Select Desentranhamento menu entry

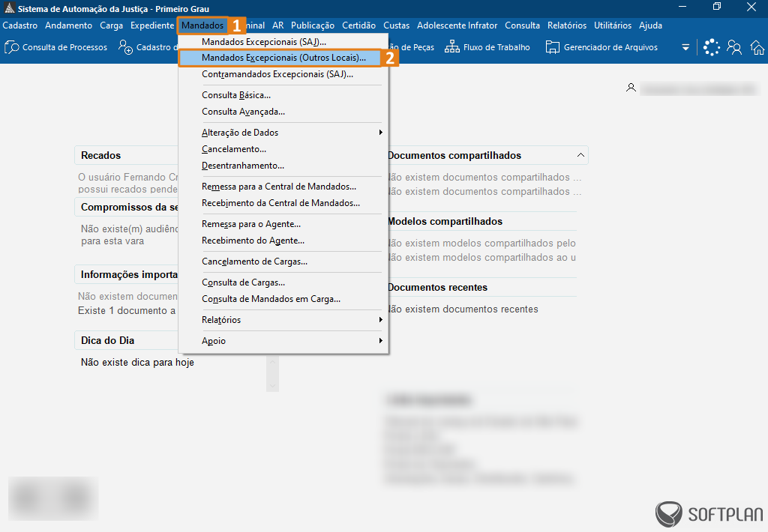pos(284,166)
